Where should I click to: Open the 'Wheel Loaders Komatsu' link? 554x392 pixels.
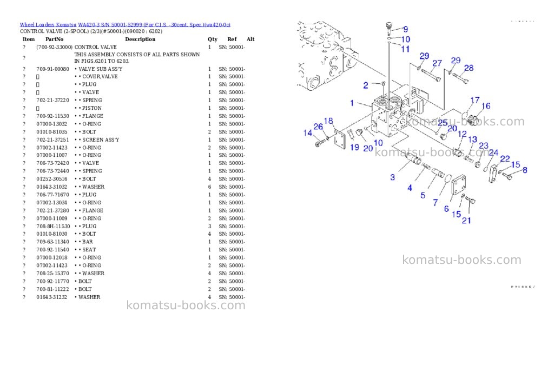coord(48,25)
